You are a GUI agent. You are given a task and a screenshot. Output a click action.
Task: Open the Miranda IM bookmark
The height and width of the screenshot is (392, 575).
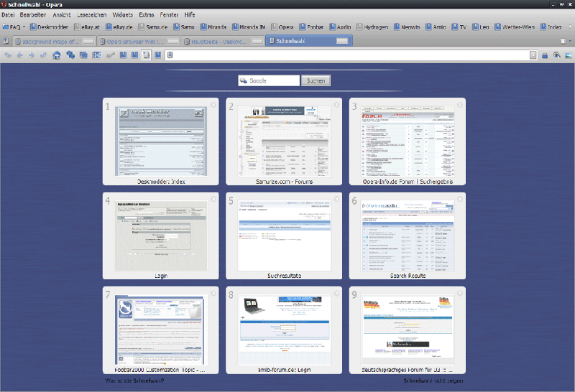tap(249, 27)
